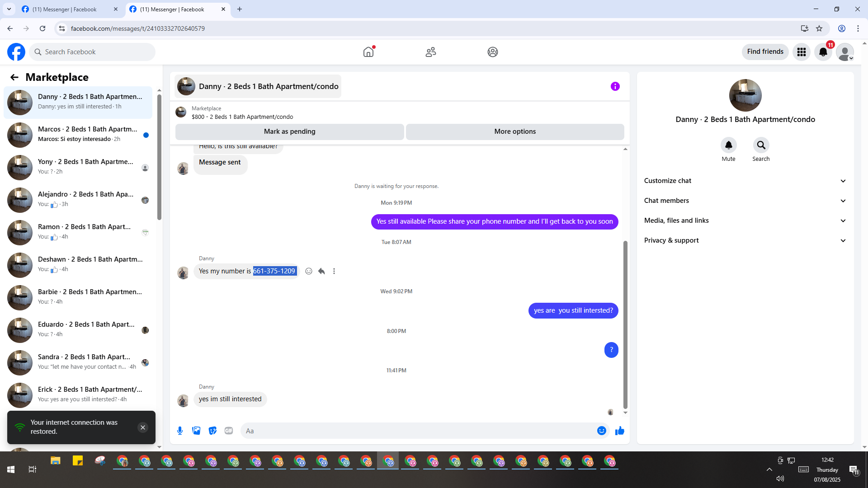The image size is (868, 488).
Task: Mute the conversation with Danny
Action: click(x=728, y=145)
